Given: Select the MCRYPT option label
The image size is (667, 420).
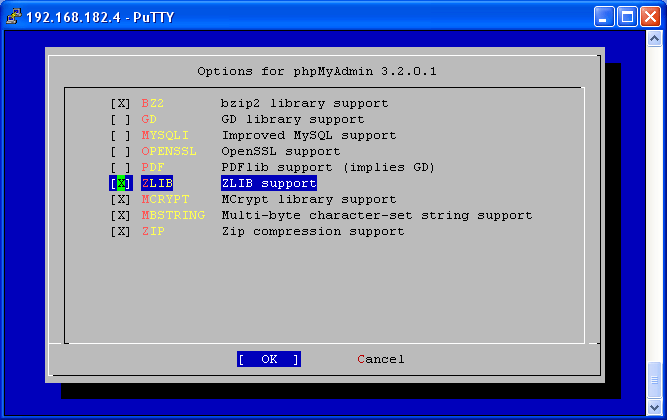Looking at the screenshot, I should [x=165, y=199].
